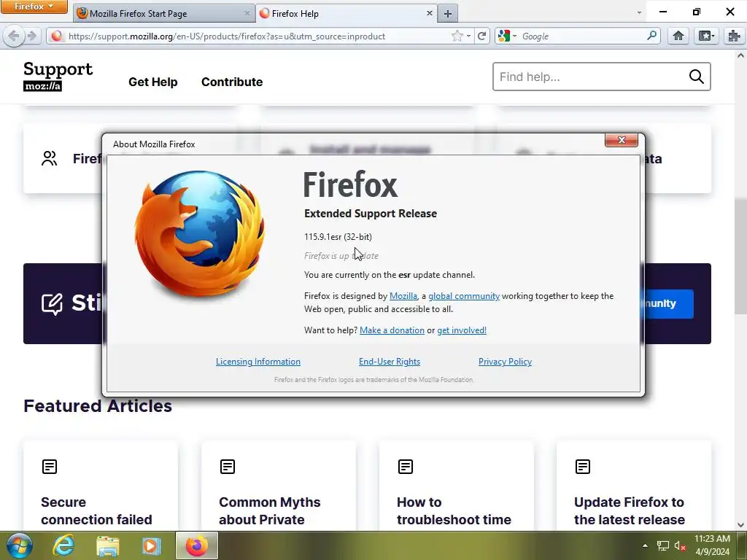This screenshot has height=560, width=747.
Task: Click the Make a donation link
Action: tap(392, 330)
